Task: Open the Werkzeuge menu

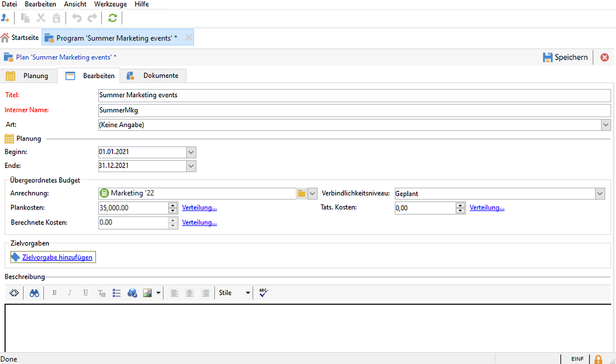Action: pos(110,4)
